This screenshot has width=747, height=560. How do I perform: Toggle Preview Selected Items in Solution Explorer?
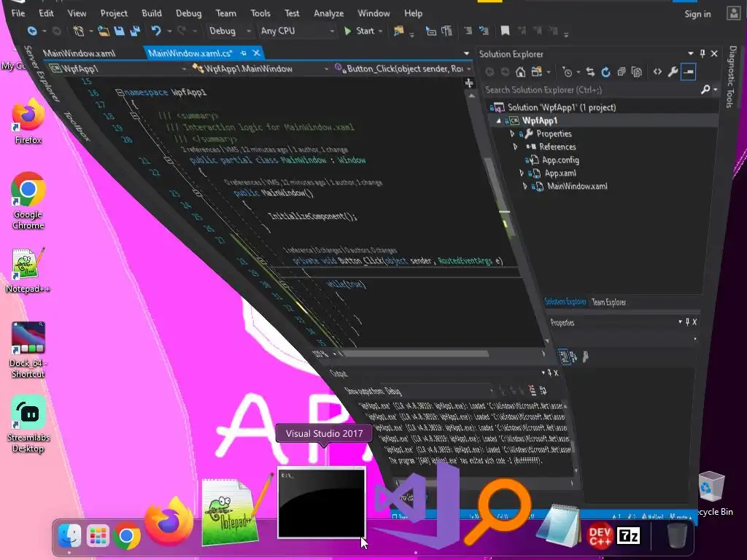[689, 72]
